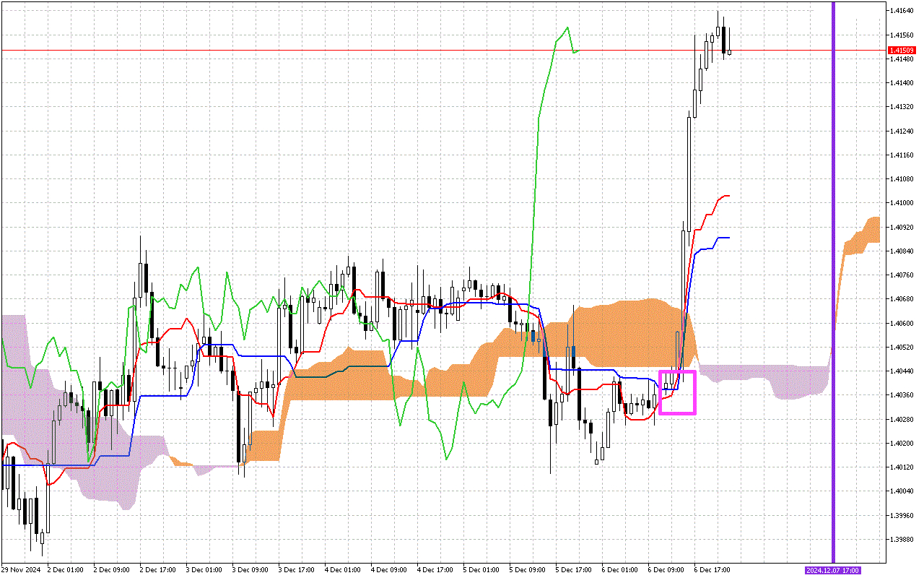Image resolution: width=924 pixels, height=578 pixels.
Task: Choose the 1.41080 price axis label
Action: click(902, 179)
